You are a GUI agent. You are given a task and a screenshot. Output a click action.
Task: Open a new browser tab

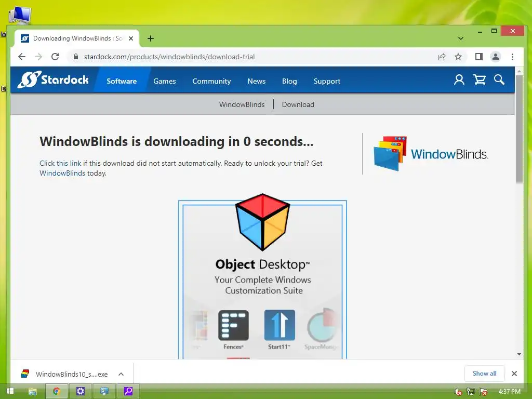click(x=151, y=38)
